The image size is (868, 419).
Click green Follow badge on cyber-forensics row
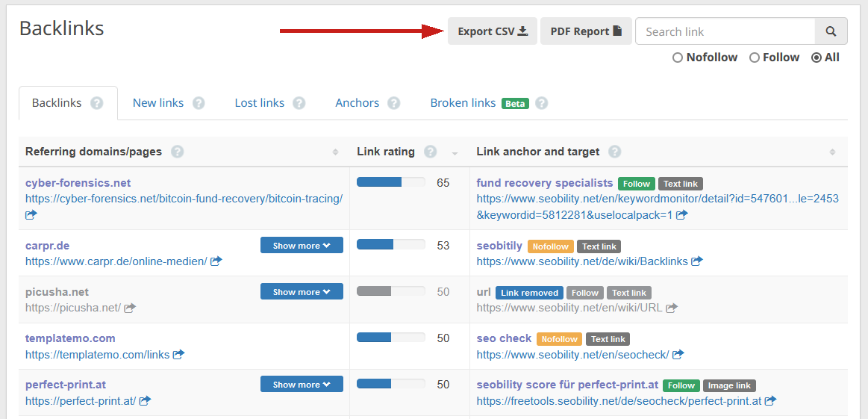pos(637,184)
